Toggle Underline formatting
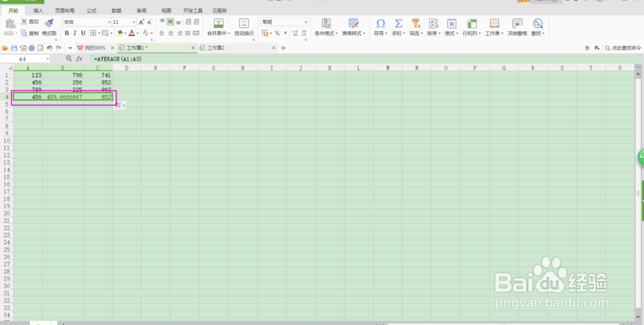Screen dimensions: 644x325 tap(83, 33)
